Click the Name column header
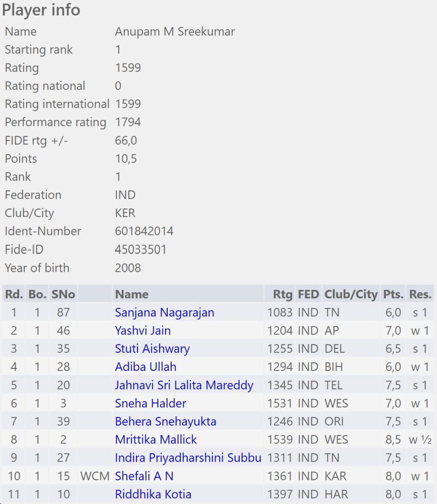 click(x=131, y=294)
